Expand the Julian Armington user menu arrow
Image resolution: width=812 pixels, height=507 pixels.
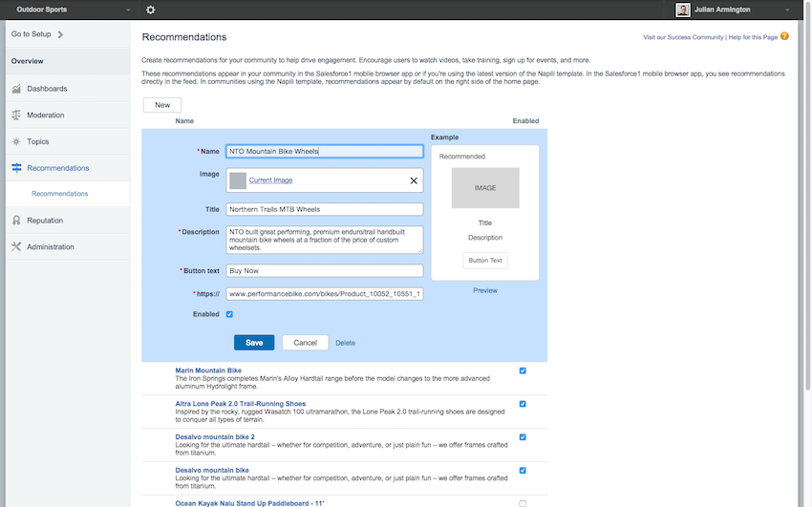pyautogui.click(x=787, y=10)
